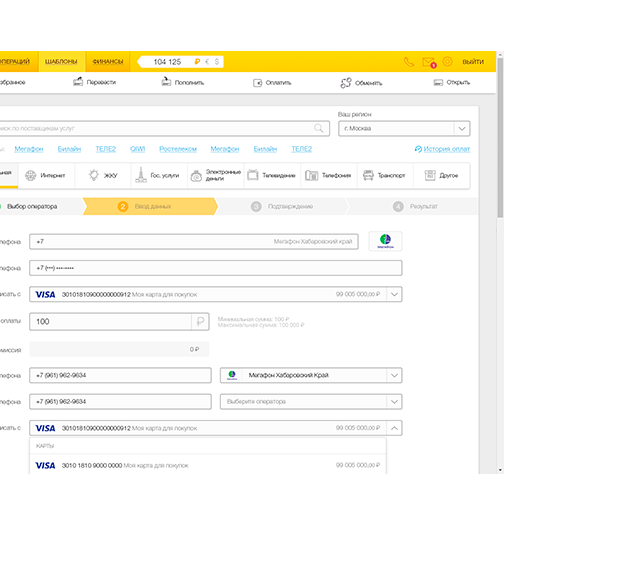The image size is (629, 564).
Task: Click the ВЫЙТИ logout button
Action: [x=473, y=62]
